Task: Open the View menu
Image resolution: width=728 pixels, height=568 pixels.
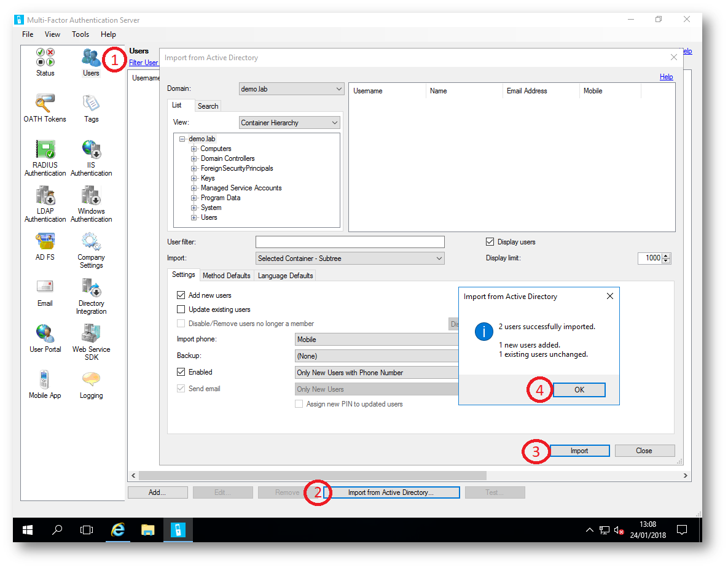Action: pyautogui.click(x=52, y=34)
